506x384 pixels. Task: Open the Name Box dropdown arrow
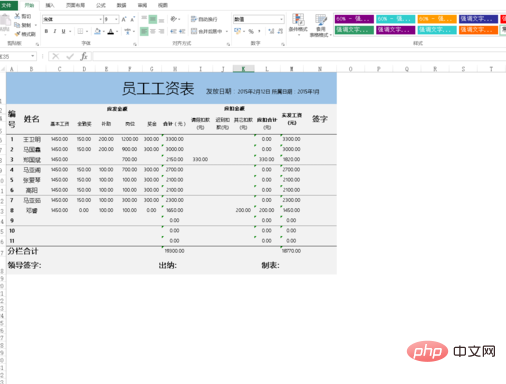[x=33, y=56]
